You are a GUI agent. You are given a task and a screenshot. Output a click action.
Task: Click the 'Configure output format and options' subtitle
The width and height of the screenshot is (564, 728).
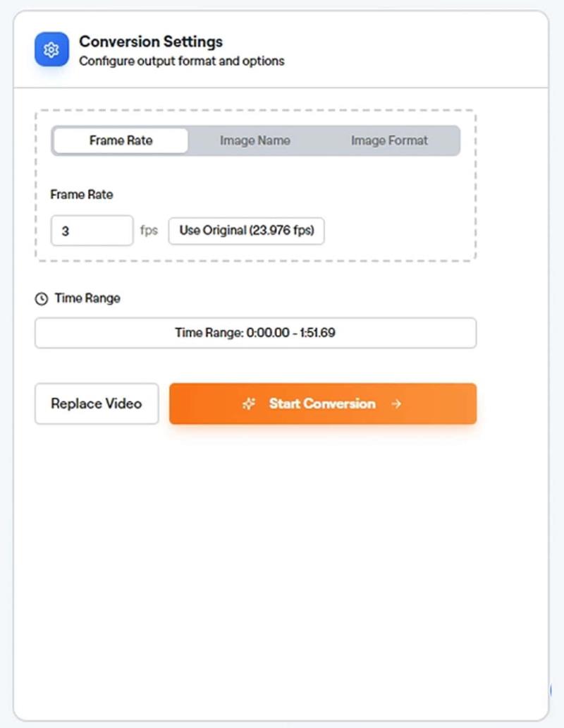click(x=182, y=61)
